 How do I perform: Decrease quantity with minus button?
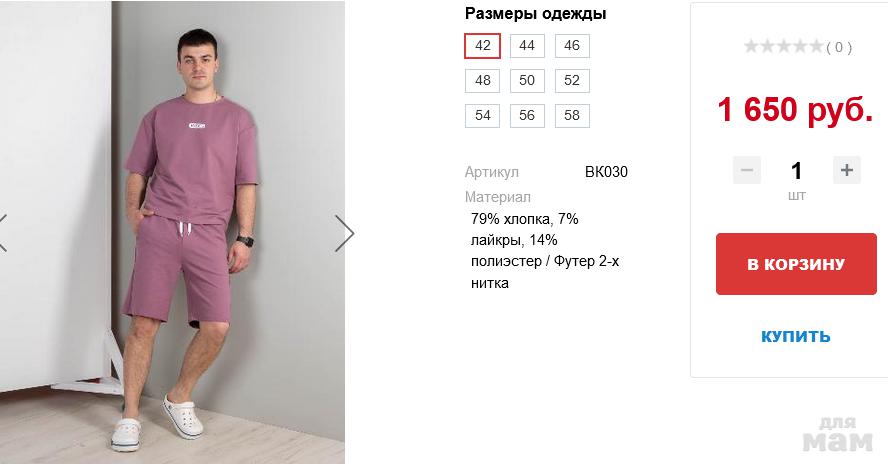click(x=747, y=170)
